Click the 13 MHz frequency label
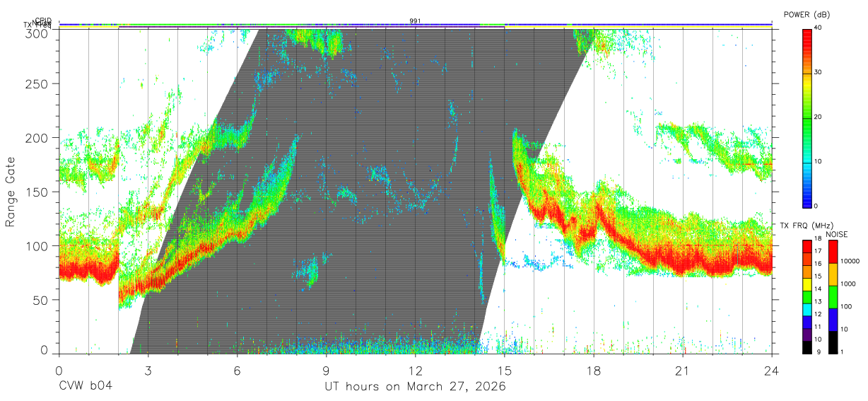 point(817,302)
